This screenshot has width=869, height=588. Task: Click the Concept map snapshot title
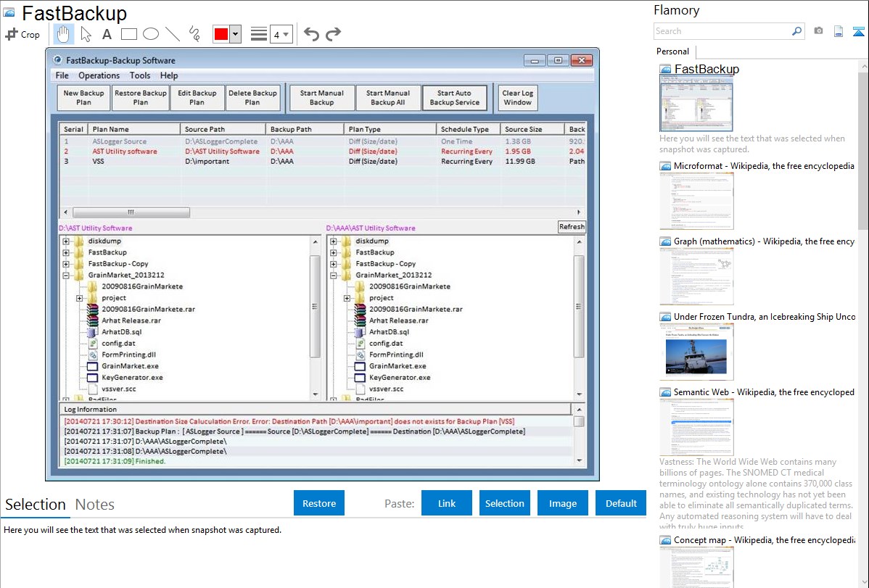tap(765, 539)
